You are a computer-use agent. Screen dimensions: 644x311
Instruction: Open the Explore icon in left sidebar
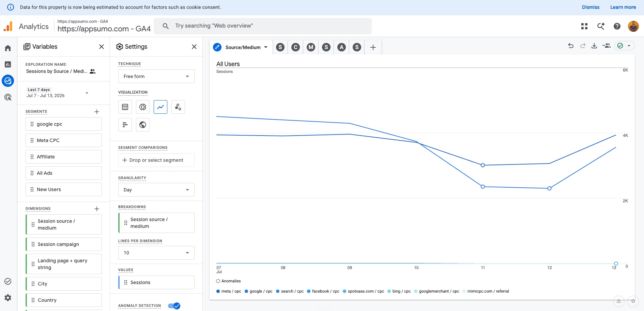click(8, 81)
